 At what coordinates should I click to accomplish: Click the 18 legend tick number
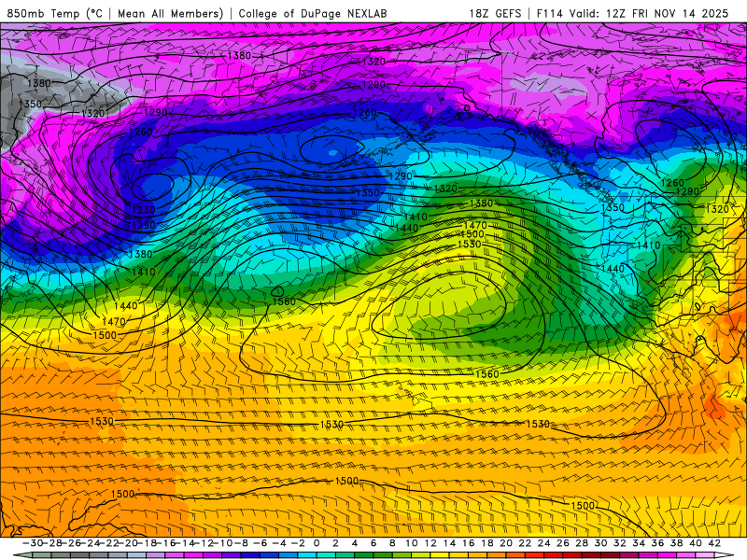click(487, 543)
